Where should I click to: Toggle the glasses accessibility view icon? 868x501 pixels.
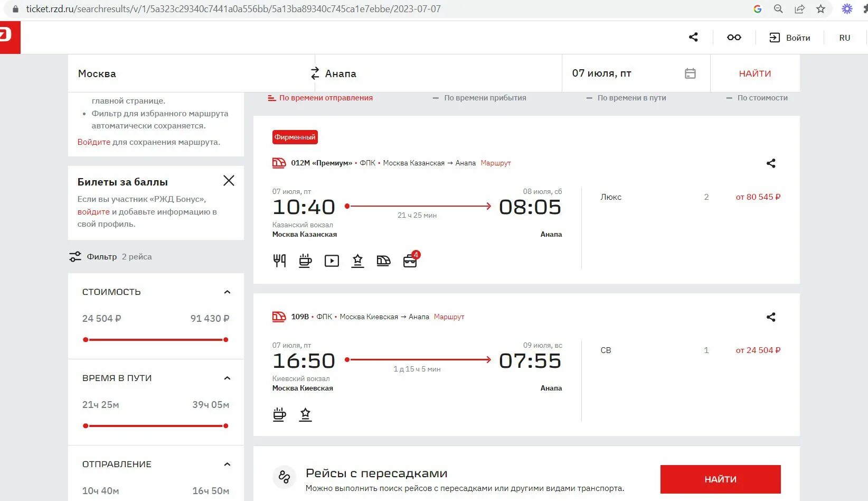coord(734,37)
